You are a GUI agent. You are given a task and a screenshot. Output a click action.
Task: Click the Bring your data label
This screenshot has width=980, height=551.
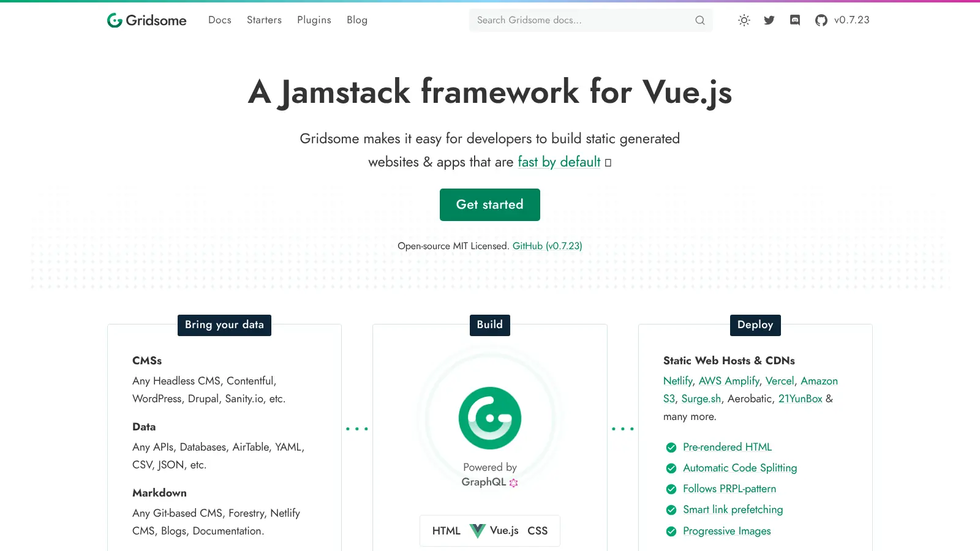(224, 325)
